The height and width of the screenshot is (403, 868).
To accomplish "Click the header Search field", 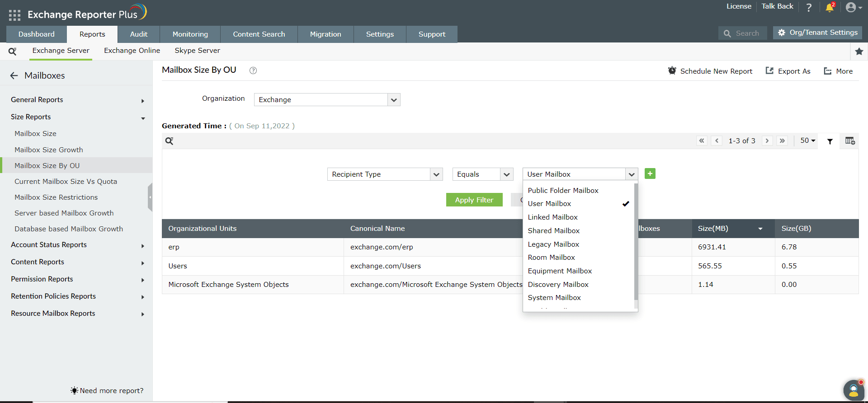I will tap(742, 33).
